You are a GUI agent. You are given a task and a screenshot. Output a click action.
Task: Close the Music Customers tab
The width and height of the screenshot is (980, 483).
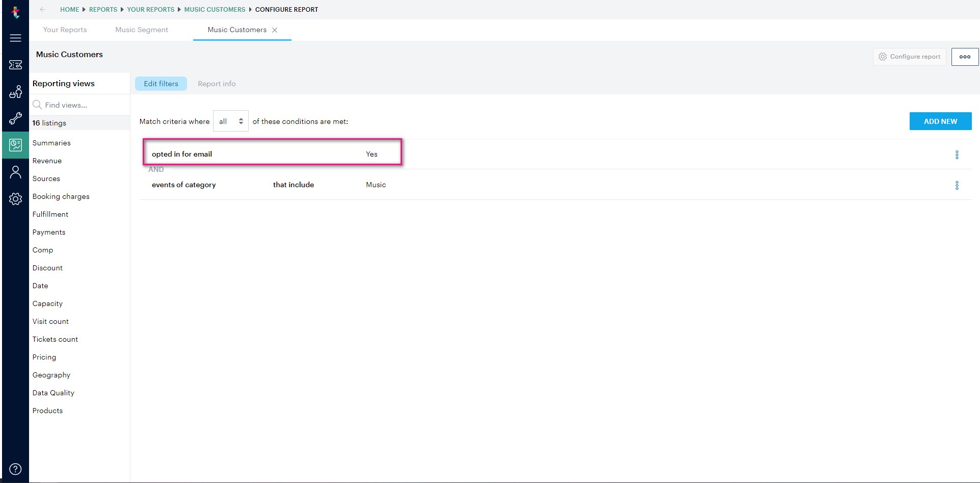point(275,30)
